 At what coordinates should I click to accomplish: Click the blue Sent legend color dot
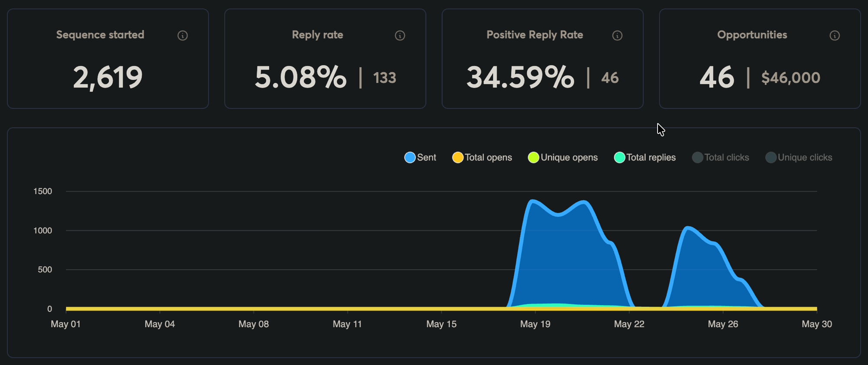tap(410, 157)
